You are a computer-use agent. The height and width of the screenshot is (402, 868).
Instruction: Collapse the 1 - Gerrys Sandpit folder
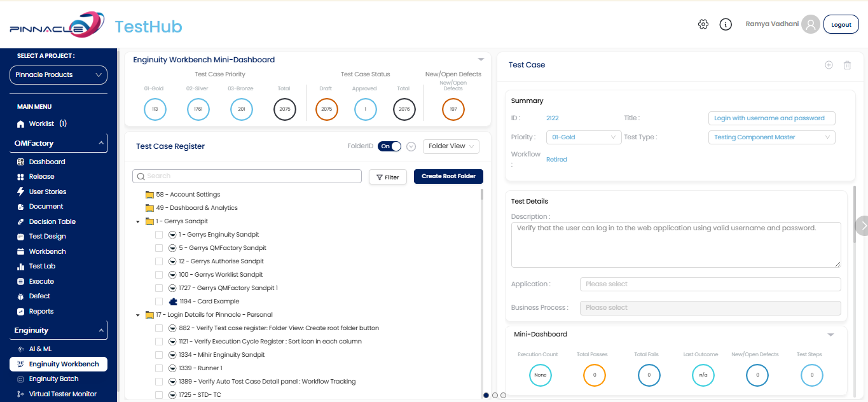(138, 222)
